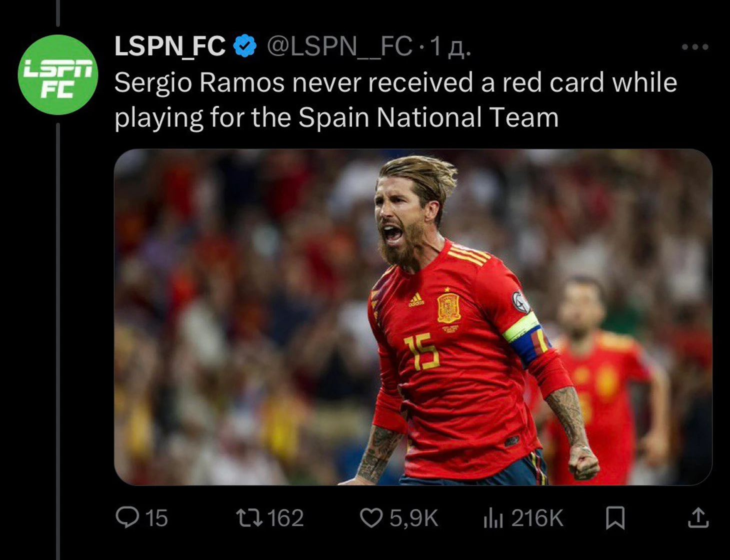Open the three-dot more options menu
The height and width of the screenshot is (560, 730).
(x=695, y=47)
